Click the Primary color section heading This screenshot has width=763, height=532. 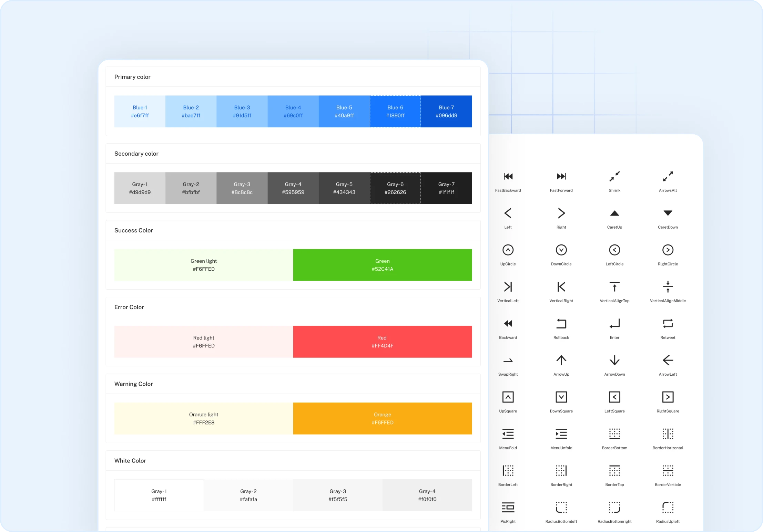tap(132, 77)
